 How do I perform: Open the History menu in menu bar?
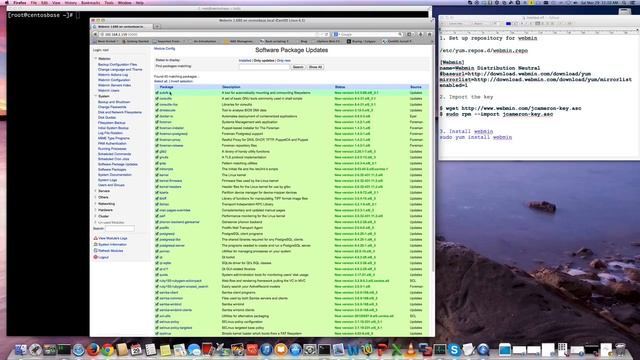tap(71, 2)
